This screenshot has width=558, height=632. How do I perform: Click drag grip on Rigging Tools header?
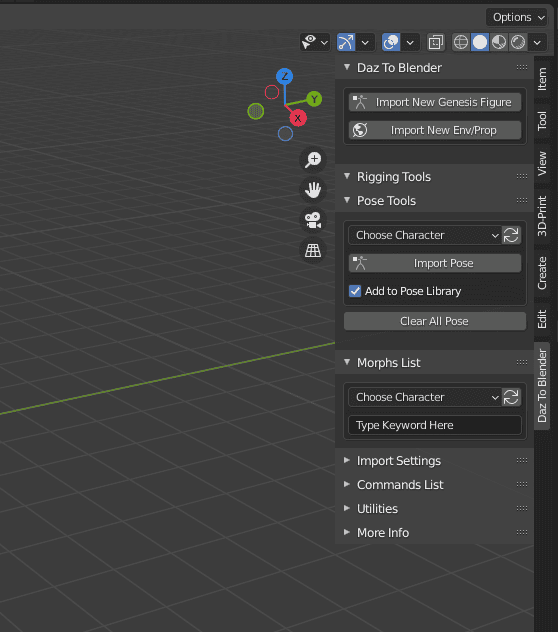(x=522, y=176)
